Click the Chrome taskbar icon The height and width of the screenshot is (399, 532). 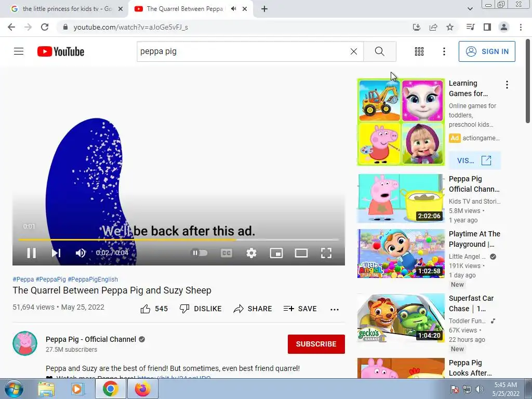(111, 389)
